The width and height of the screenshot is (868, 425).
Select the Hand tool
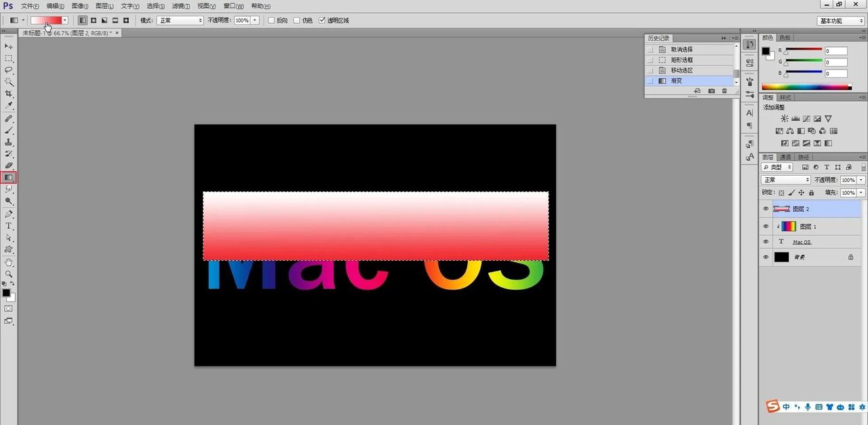coord(9,262)
